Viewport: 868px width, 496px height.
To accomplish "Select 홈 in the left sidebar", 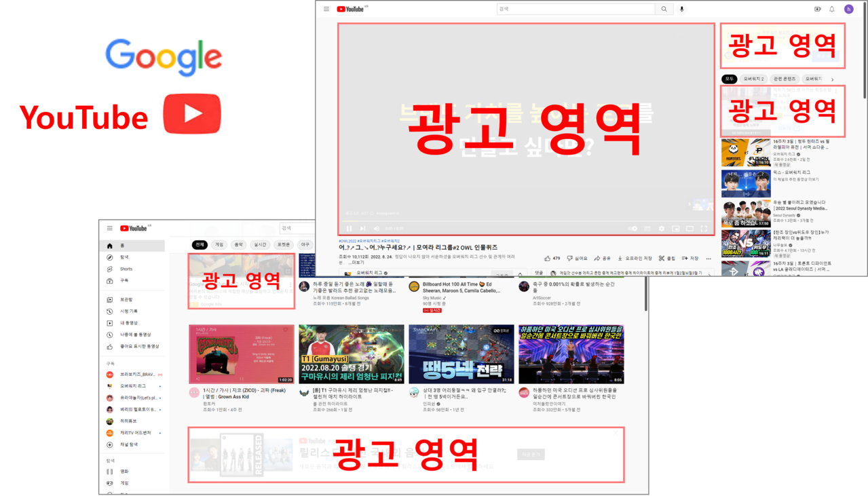I will (133, 246).
